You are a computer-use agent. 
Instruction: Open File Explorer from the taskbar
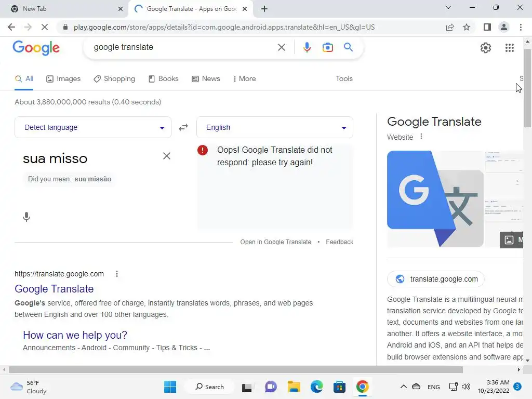(x=294, y=387)
